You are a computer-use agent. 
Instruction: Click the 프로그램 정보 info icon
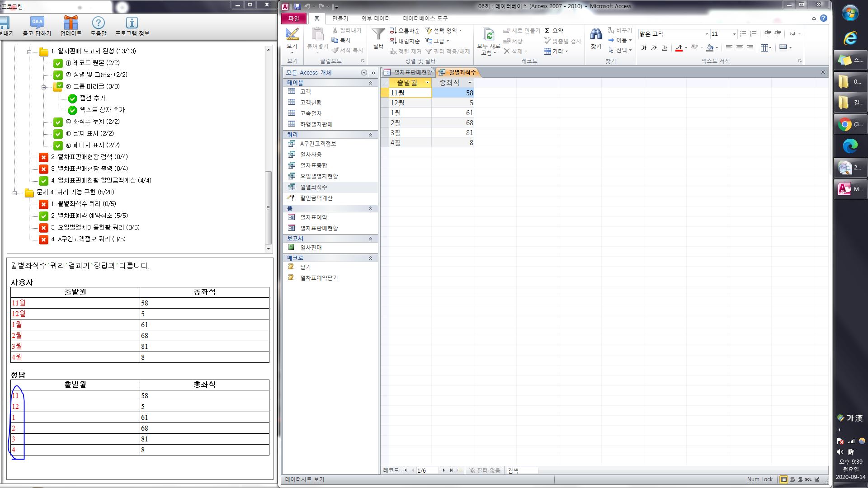click(132, 23)
